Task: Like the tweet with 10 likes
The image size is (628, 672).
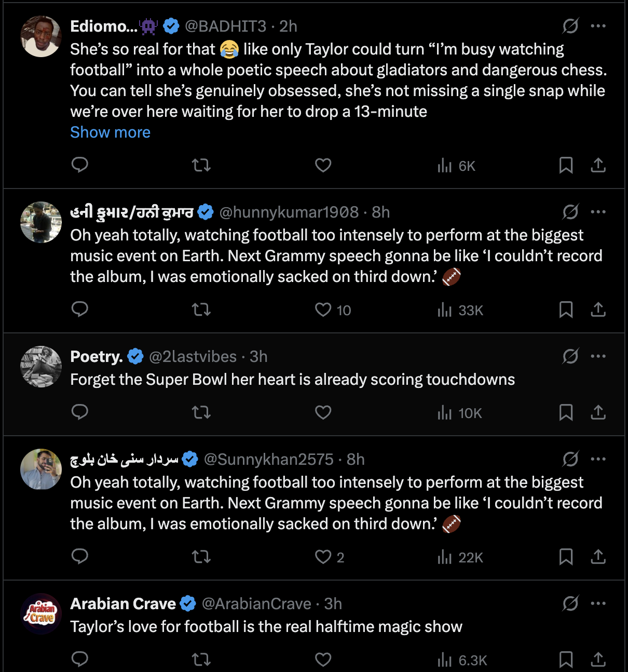Action: 323,310
